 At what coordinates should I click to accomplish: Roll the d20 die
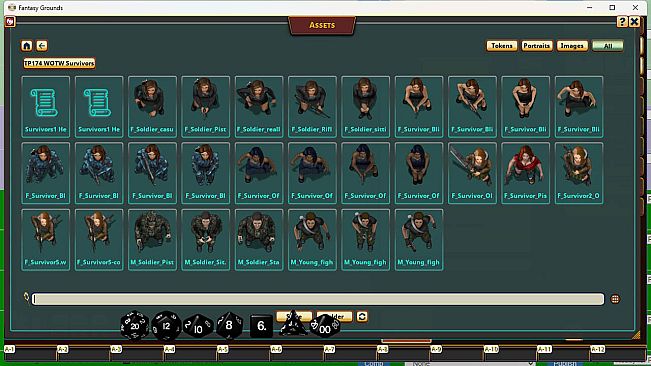pyautogui.click(x=135, y=326)
